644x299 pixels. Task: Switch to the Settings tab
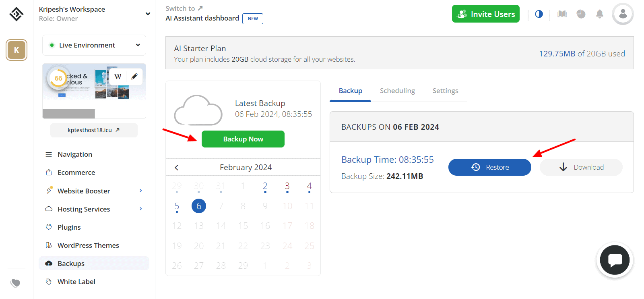point(445,91)
